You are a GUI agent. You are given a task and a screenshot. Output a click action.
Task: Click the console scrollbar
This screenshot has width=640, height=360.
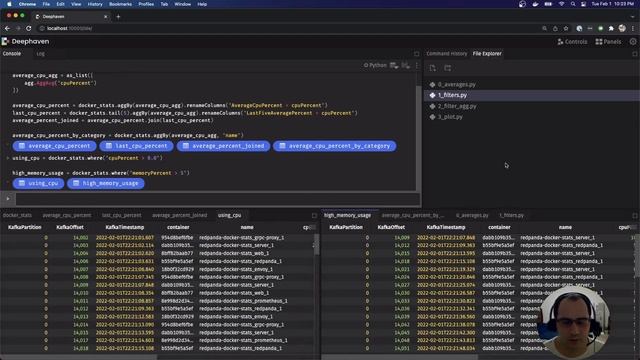click(418, 137)
